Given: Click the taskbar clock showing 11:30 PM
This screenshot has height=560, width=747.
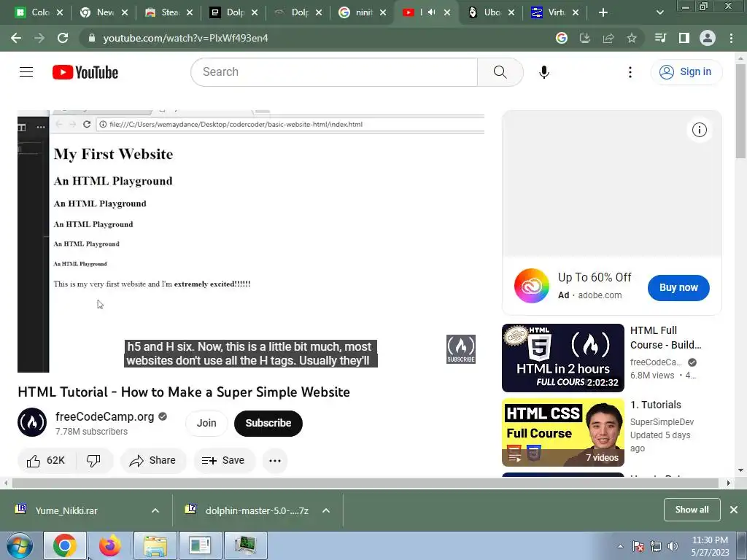Looking at the screenshot, I should (x=710, y=546).
